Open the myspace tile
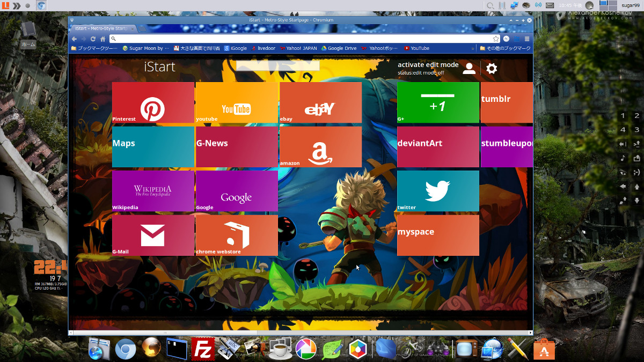644x362 pixels. coord(438,235)
